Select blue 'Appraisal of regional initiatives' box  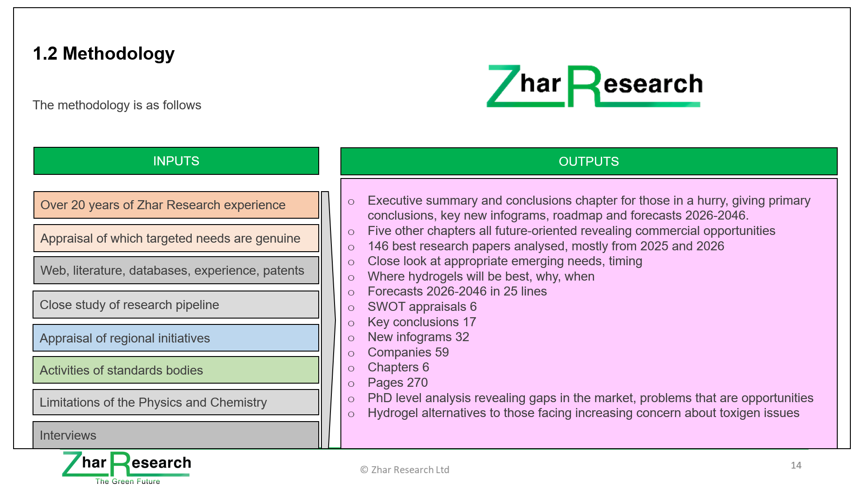(x=176, y=338)
